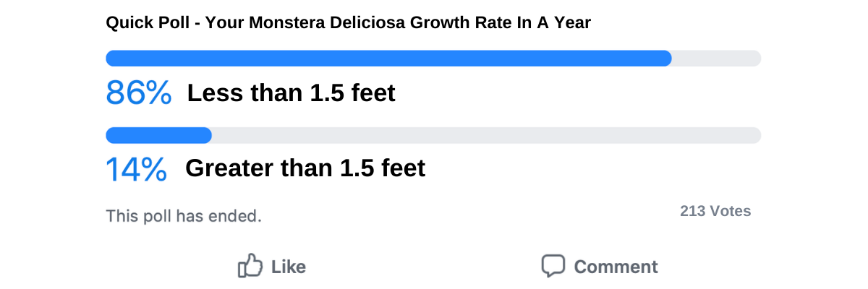Click the word "Votes" beside 213
Screen dimensions: 868x289
tap(730, 212)
